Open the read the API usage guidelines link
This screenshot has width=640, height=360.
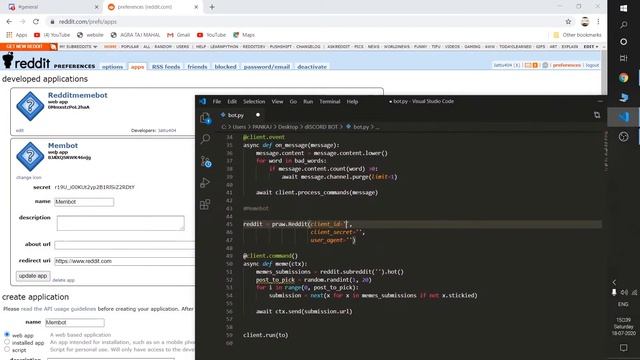(x=58, y=309)
